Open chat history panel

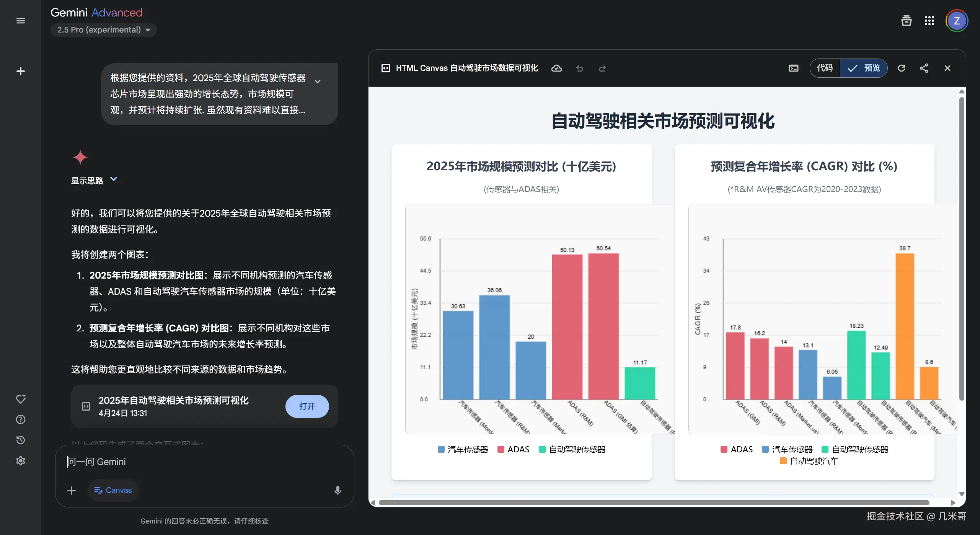pos(20,440)
